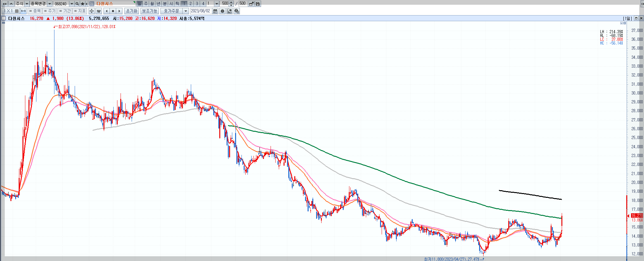This screenshot has height=261, width=644.
Task: Click the = 주기 link button
Action: [x=50, y=11]
